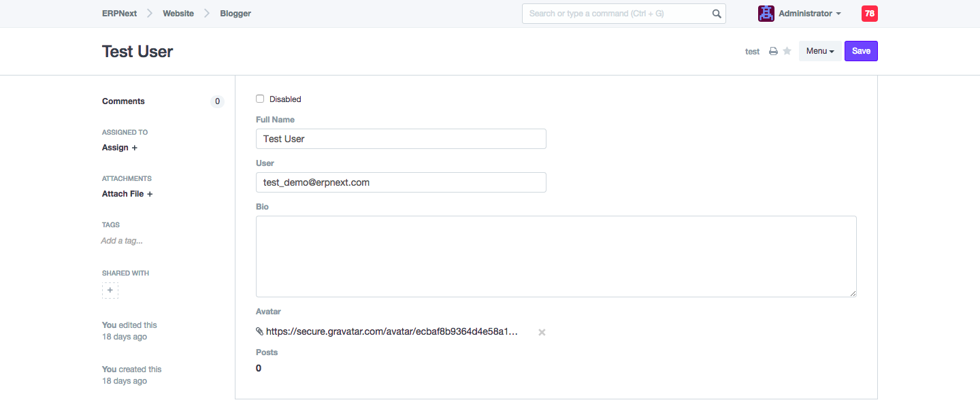Navigate to Website breadcrumb

[x=178, y=14]
